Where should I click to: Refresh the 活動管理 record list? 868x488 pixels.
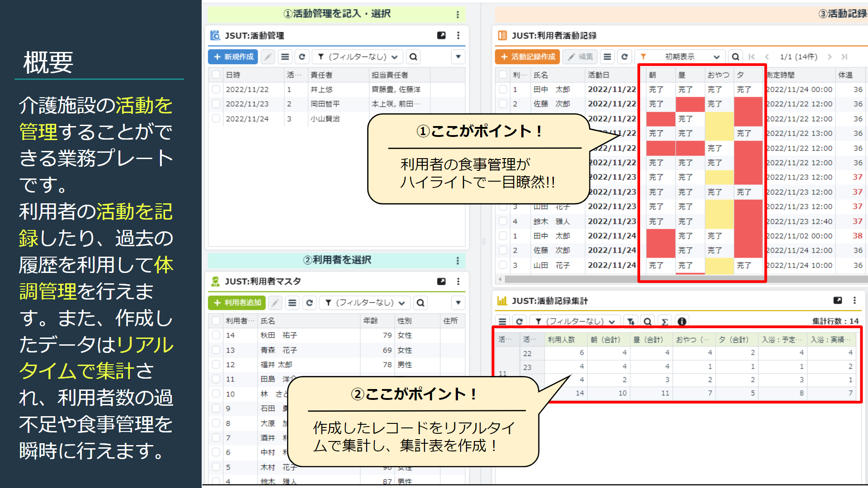(302, 56)
